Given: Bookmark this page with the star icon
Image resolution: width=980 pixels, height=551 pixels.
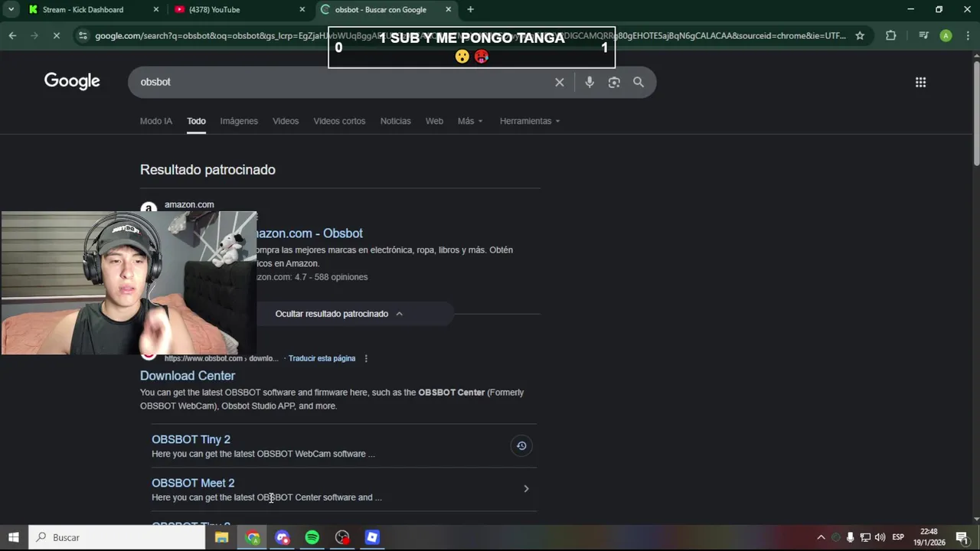Looking at the screenshot, I should click(x=860, y=35).
